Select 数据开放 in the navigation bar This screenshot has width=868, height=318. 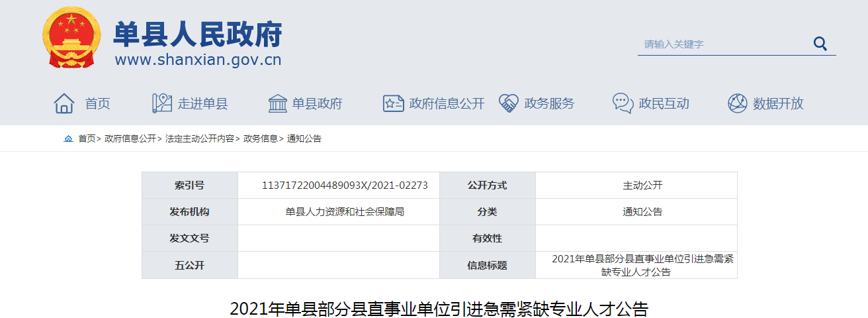[x=778, y=103]
